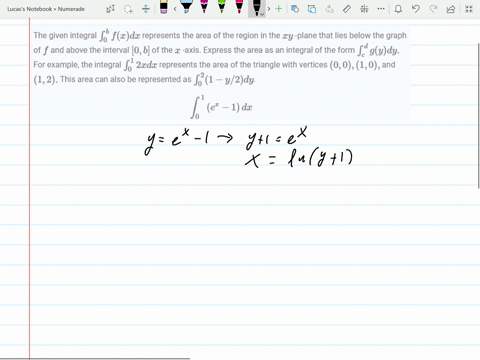Viewport: 480px width, 360px height.
Task: Open the Math assistant tool
Action: coord(364,9)
